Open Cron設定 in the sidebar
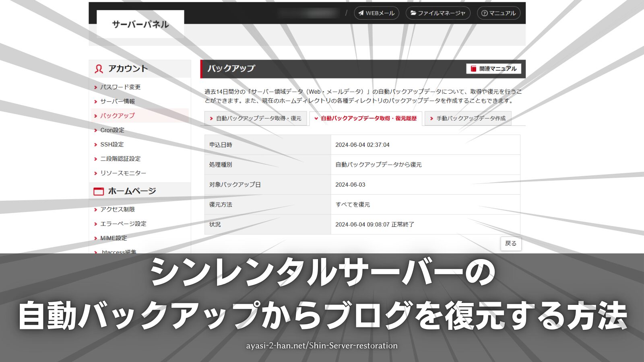Image resolution: width=644 pixels, height=362 pixels. point(112,130)
